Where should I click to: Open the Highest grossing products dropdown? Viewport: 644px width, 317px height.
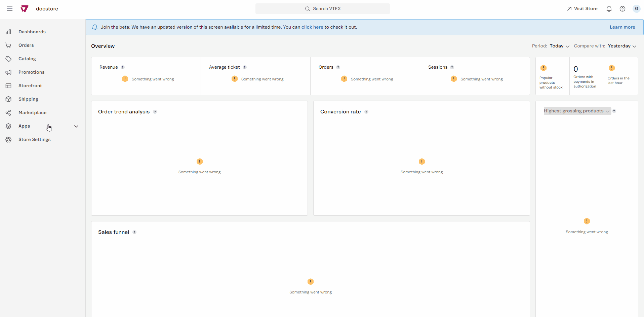pyautogui.click(x=576, y=111)
